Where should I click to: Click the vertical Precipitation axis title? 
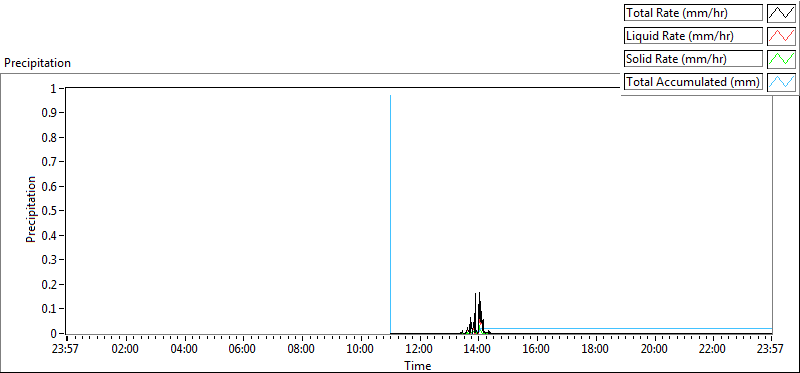coord(31,210)
